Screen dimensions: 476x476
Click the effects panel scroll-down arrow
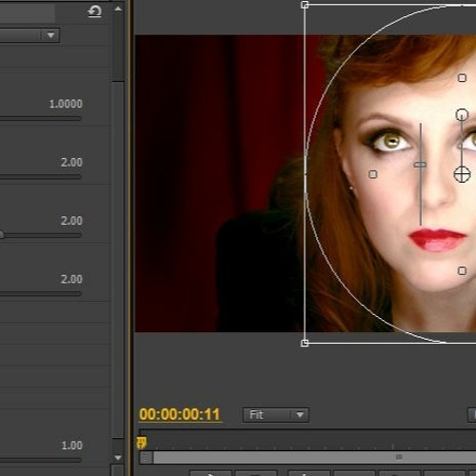click(118, 458)
